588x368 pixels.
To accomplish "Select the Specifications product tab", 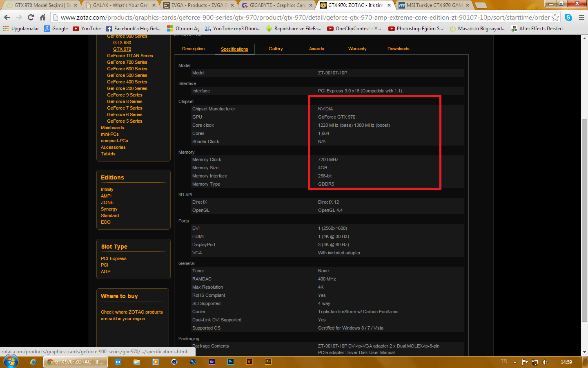I will (235, 49).
